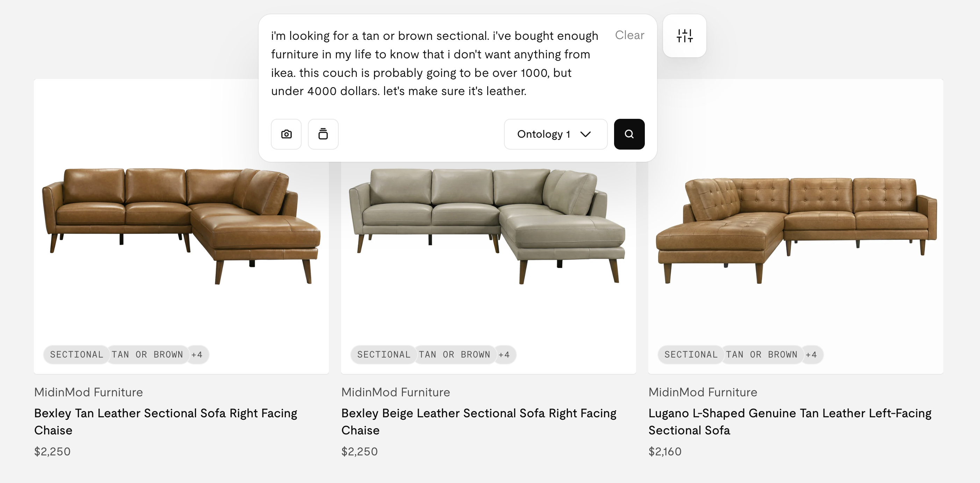Open the Lugano tan leather sectional image

(x=795, y=226)
